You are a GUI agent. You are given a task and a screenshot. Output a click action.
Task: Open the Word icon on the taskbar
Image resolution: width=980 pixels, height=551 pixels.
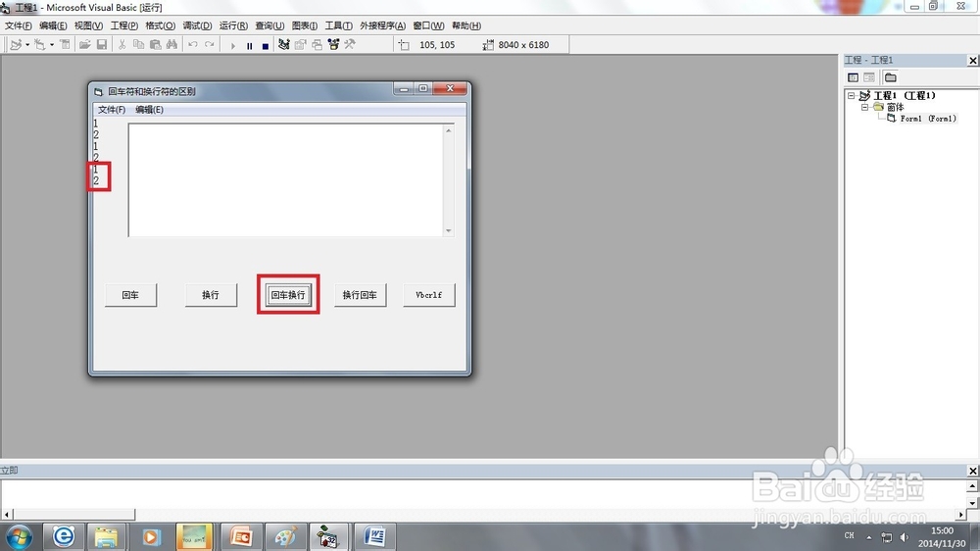[x=373, y=536]
